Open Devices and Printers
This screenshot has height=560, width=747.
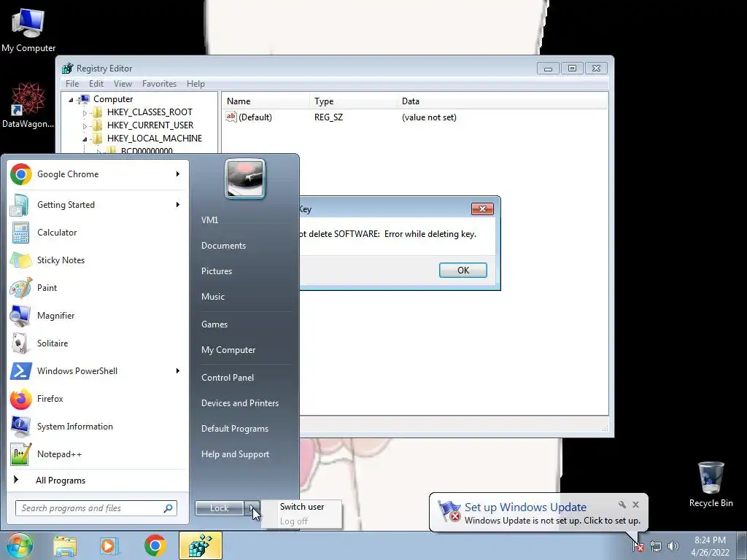point(239,403)
